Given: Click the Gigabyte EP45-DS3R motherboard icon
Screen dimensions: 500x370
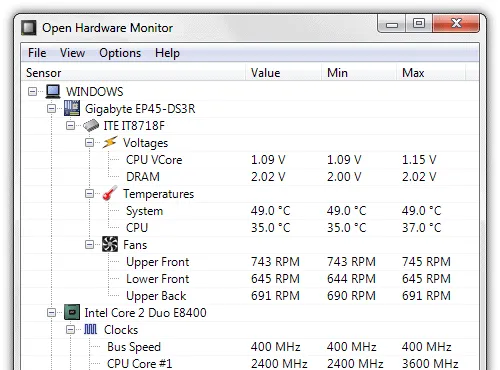Looking at the screenshot, I should pyautogui.click(x=72, y=108).
